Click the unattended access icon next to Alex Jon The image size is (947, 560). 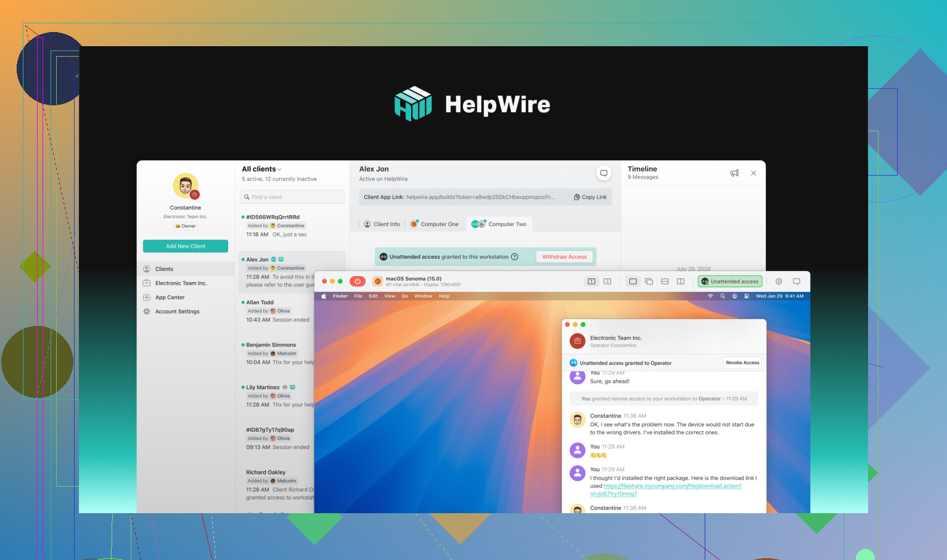click(274, 259)
